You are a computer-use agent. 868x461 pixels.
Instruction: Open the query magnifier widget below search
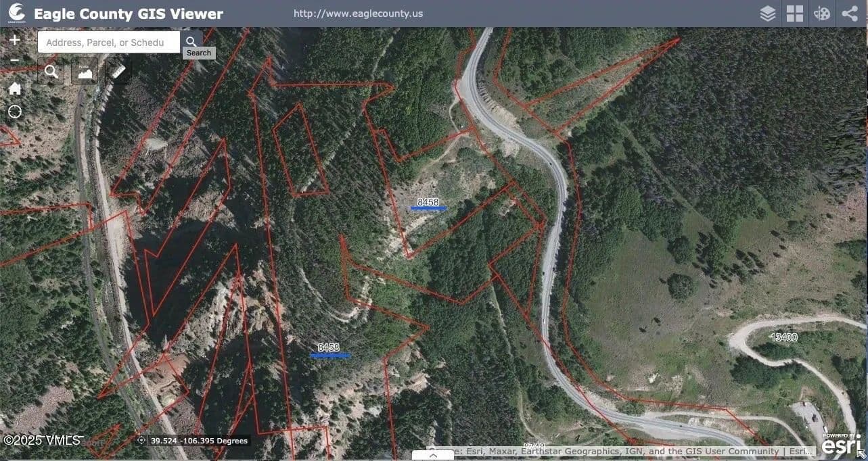click(51, 71)
